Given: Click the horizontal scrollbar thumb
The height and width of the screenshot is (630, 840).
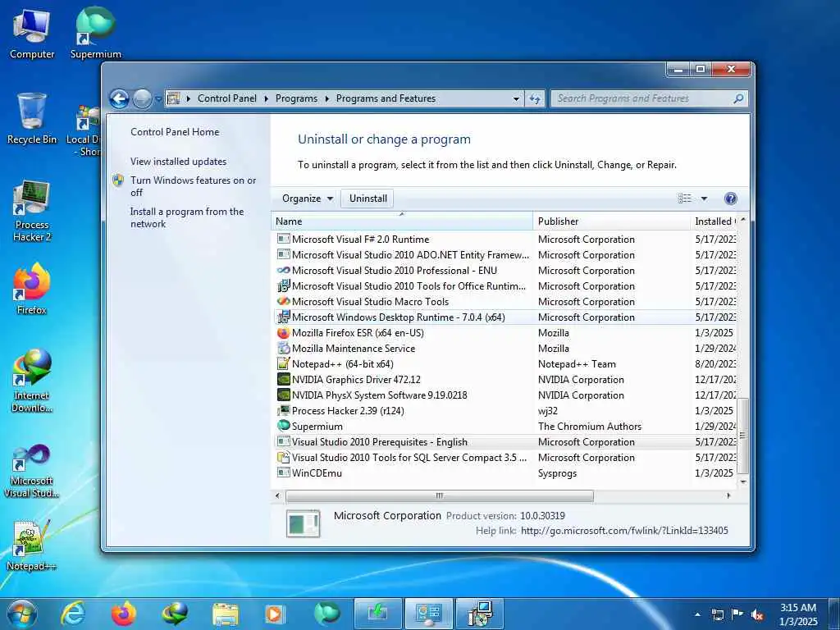Looking at the screenshot, I should (x=440, y=496).
